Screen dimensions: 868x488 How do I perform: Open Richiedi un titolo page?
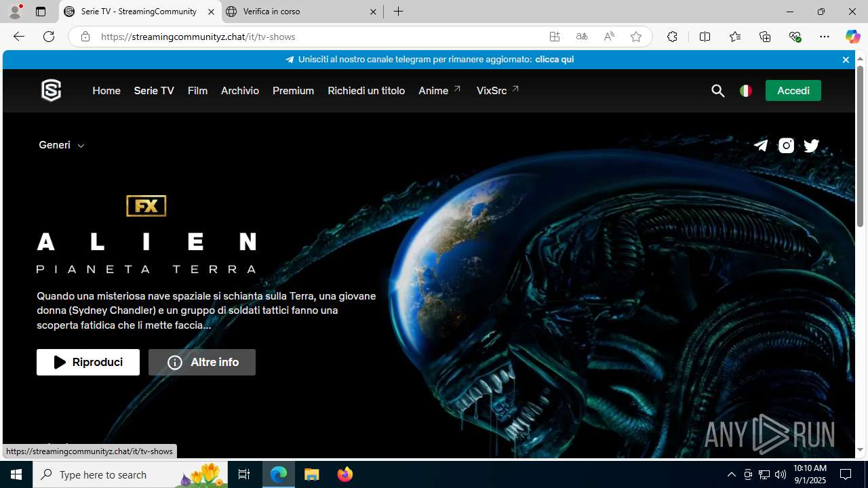(366, 91)
